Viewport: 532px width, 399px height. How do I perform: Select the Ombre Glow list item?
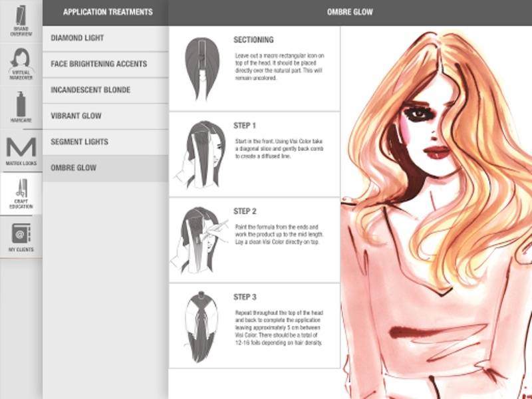(x=105, y=168)
